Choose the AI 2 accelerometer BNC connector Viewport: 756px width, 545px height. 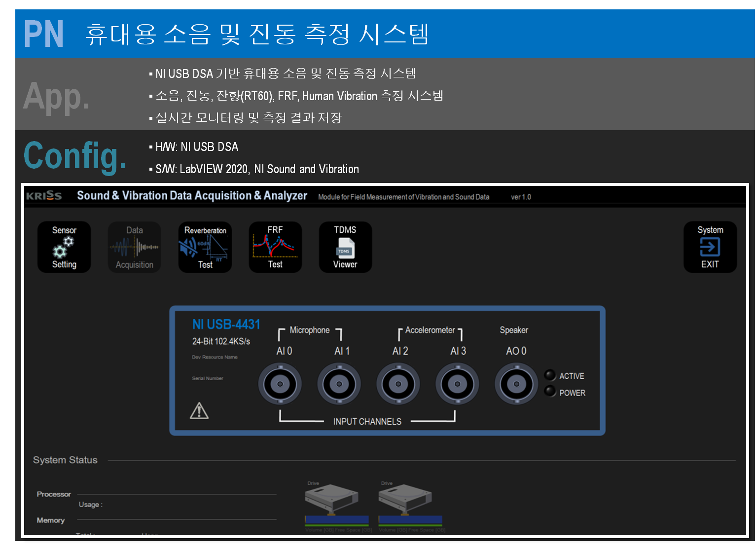pyautogui.click(x=398, y=384)
